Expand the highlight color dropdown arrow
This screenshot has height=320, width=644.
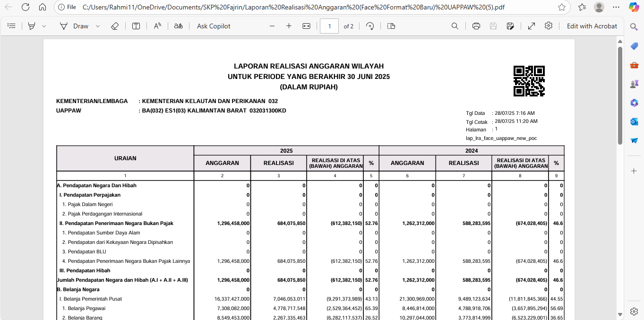[44, 26]
